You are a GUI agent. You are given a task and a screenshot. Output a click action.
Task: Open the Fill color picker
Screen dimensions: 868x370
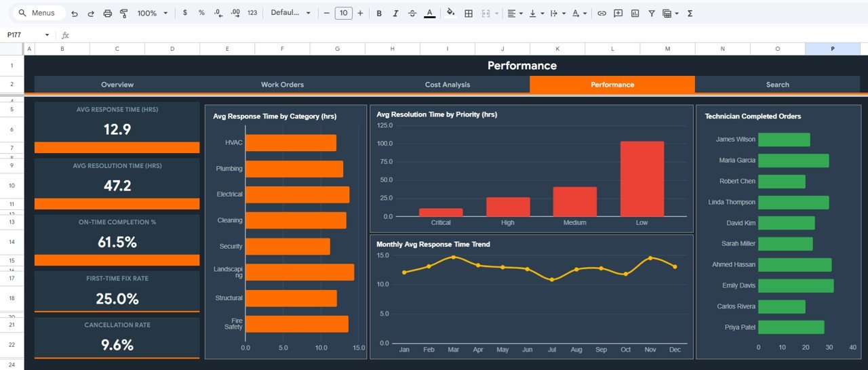pos(451,14)
